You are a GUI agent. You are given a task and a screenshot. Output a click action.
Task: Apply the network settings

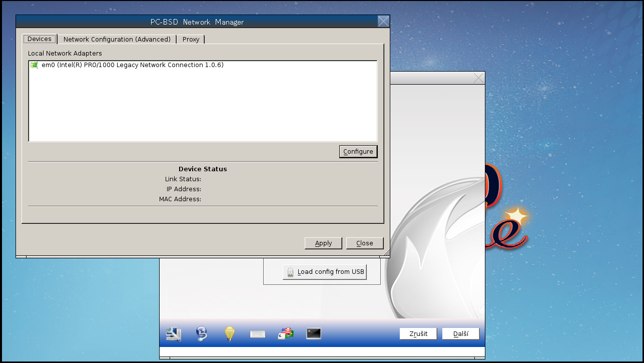(323, 243)
